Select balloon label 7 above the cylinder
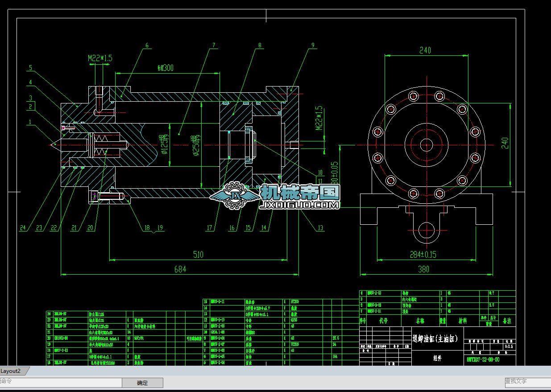This screenshot has width=551, height=392. (214, 45)
